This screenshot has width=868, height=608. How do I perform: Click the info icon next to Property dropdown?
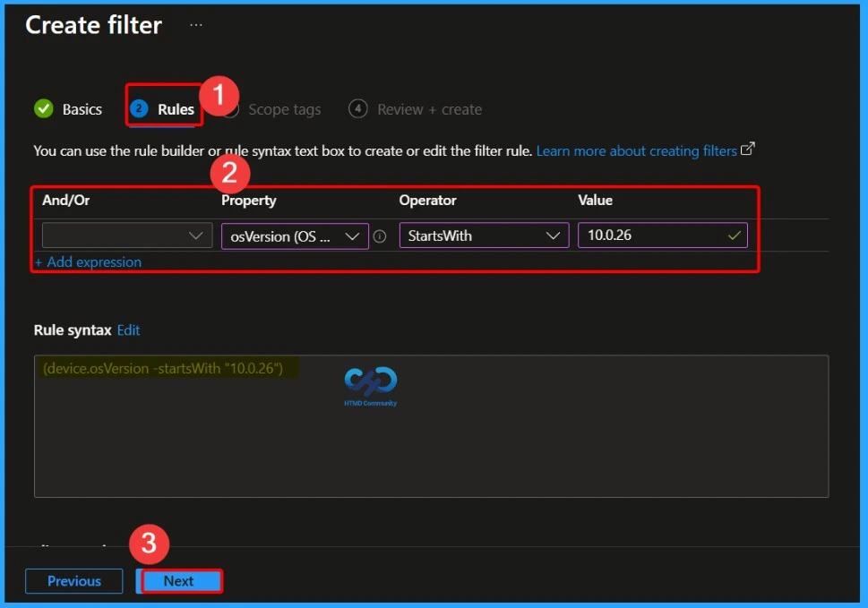380,235
